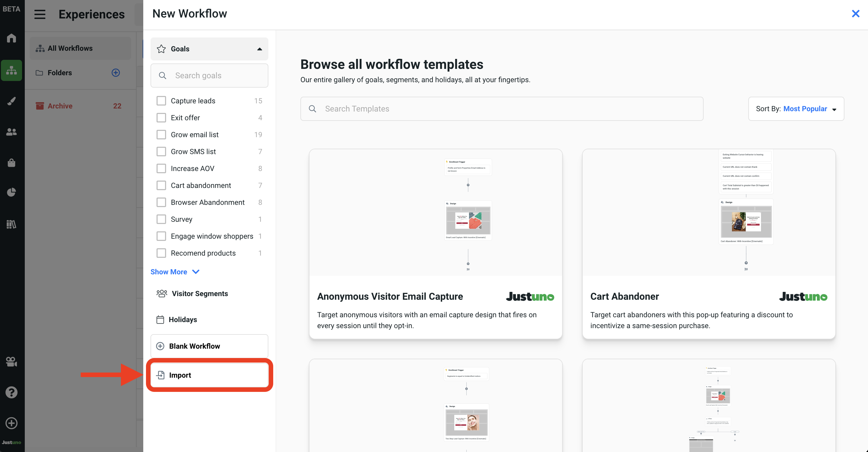Open the Cart Abandoner template thumbnail
This screenshot has height=452, width=868.
click(709, 212)
